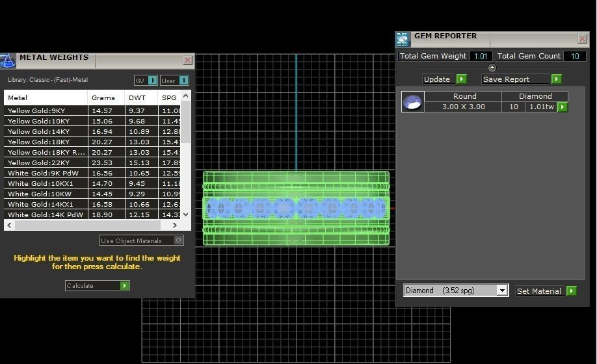Click the Update button in Gem Reporter
Viewport: 597px width, 364px height.
[x=445, y=79]
